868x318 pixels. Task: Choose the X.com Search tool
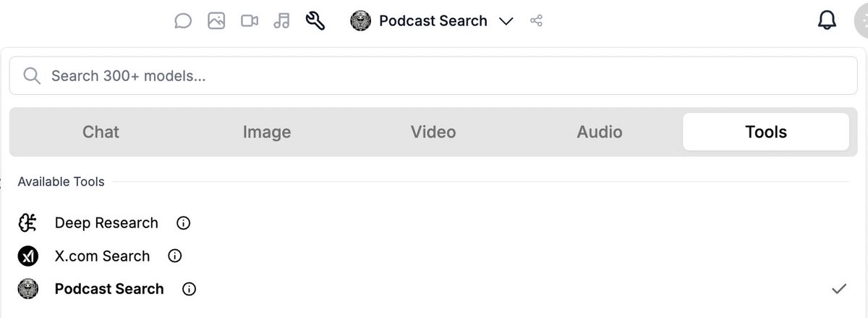pyautogui.click(x=102, y=256)
